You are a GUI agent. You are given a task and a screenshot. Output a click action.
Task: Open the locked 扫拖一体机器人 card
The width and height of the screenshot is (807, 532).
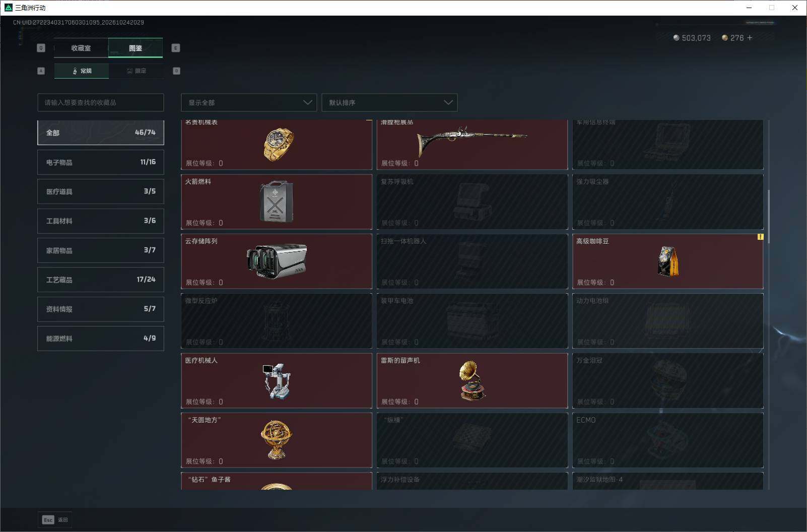472,261
